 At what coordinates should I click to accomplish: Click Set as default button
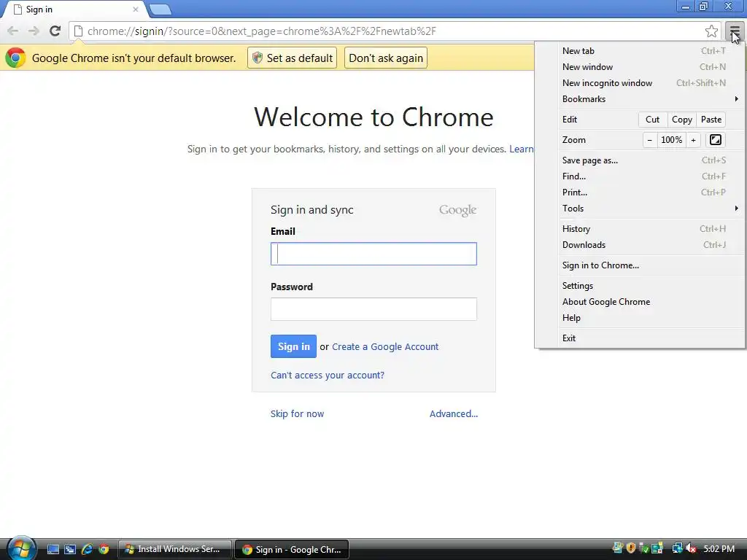point(292,58)
